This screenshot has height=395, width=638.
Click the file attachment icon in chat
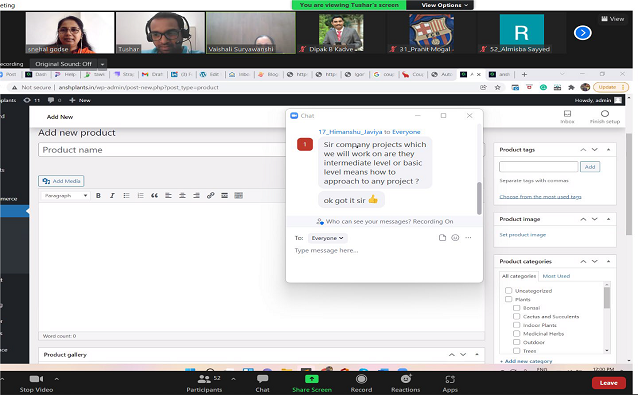click(x=442, y=238)
